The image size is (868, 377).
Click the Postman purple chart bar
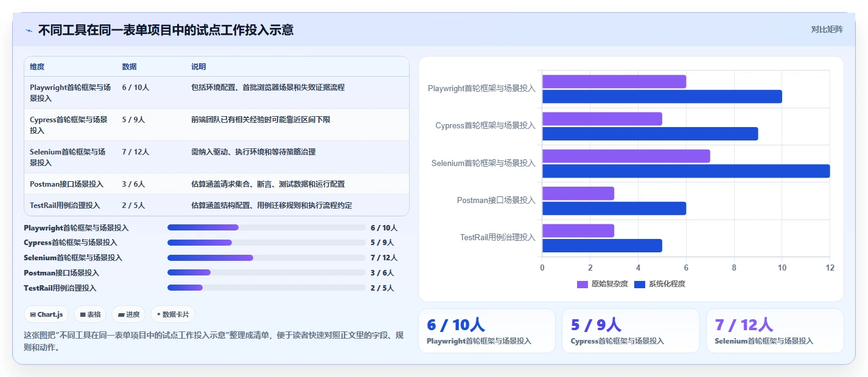[578, 193]
